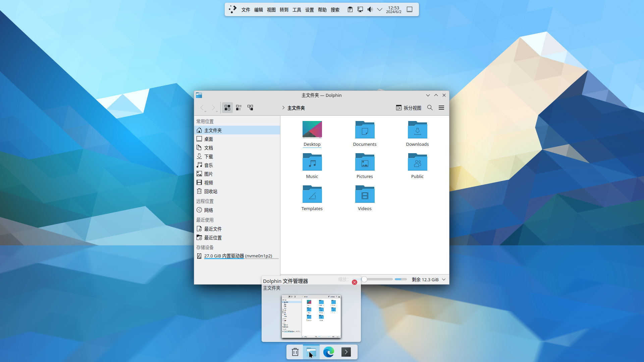Click the search magnifier icon in Dolphin
Image resolution: width=644 pixels, height=362 pixels.
tap(430, 108)
